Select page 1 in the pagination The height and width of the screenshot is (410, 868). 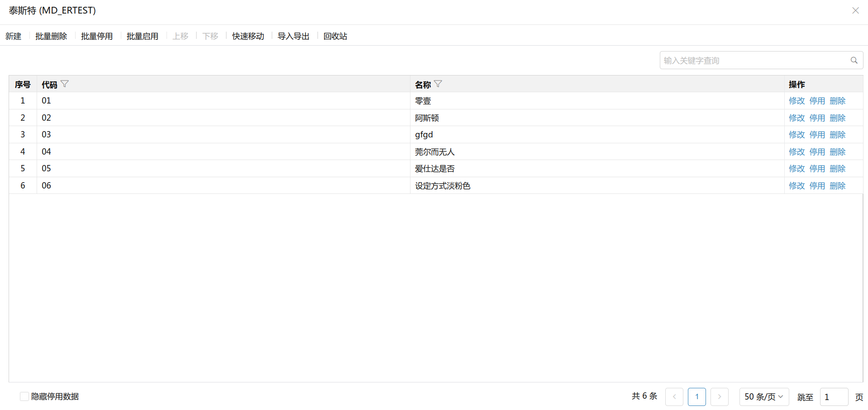point(696,396)
